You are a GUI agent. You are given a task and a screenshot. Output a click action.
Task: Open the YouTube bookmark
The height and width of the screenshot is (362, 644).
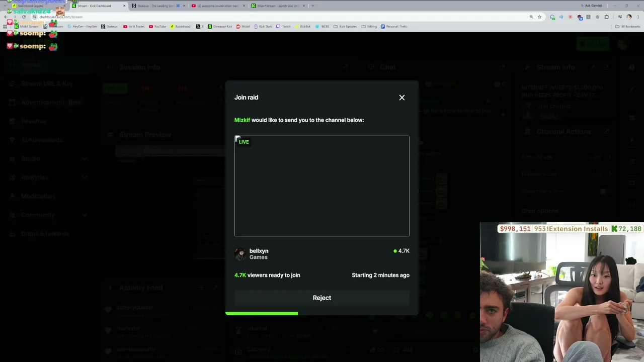[x=157, y=27]
